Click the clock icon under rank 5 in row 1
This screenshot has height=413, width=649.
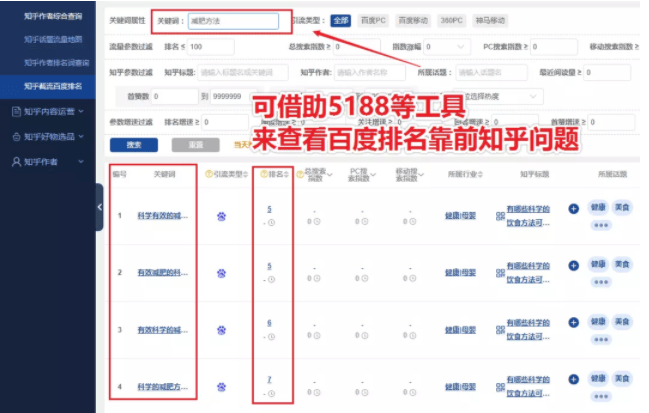271,223
